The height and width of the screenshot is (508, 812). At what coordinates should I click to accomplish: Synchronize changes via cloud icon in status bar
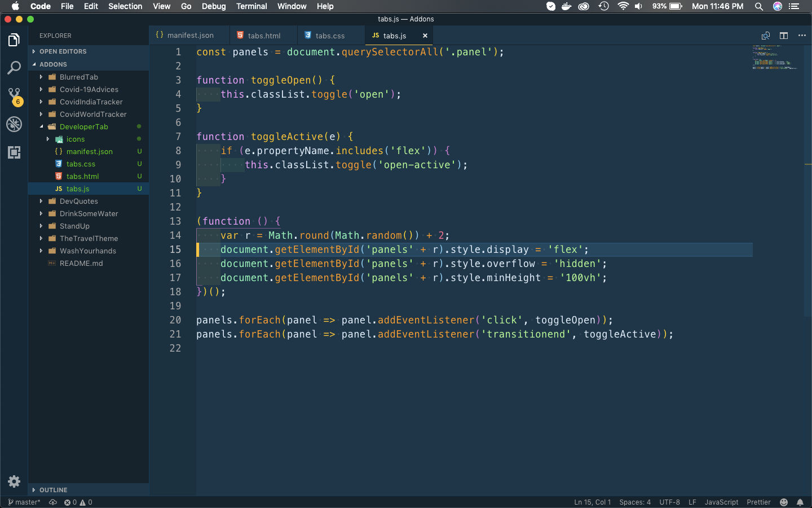coord(53,502)
